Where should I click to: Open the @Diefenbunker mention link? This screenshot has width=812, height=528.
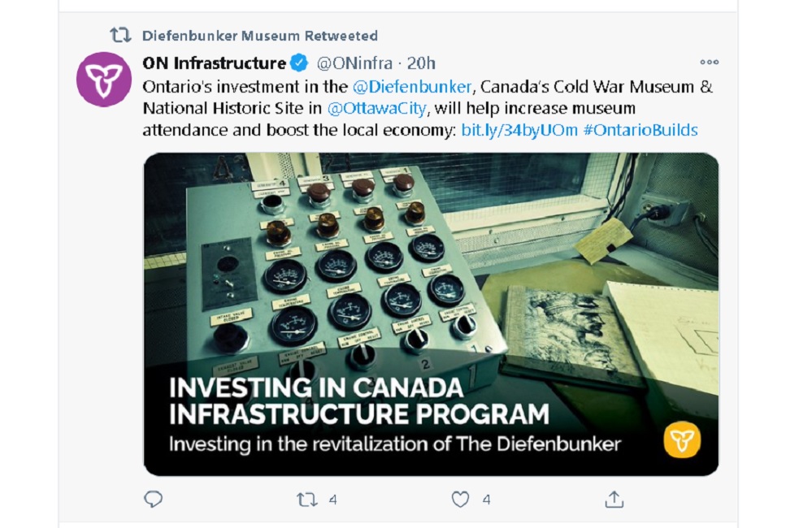[x=412, y=86]
